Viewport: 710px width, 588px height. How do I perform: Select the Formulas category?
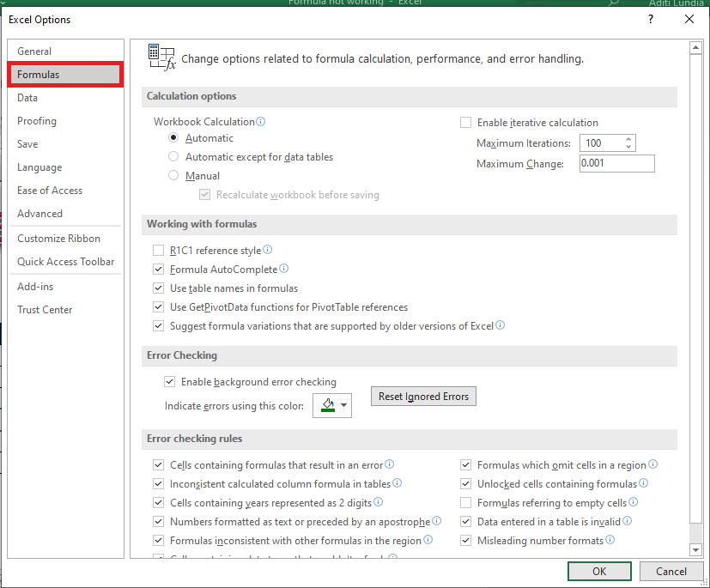[x=65, y=74]
